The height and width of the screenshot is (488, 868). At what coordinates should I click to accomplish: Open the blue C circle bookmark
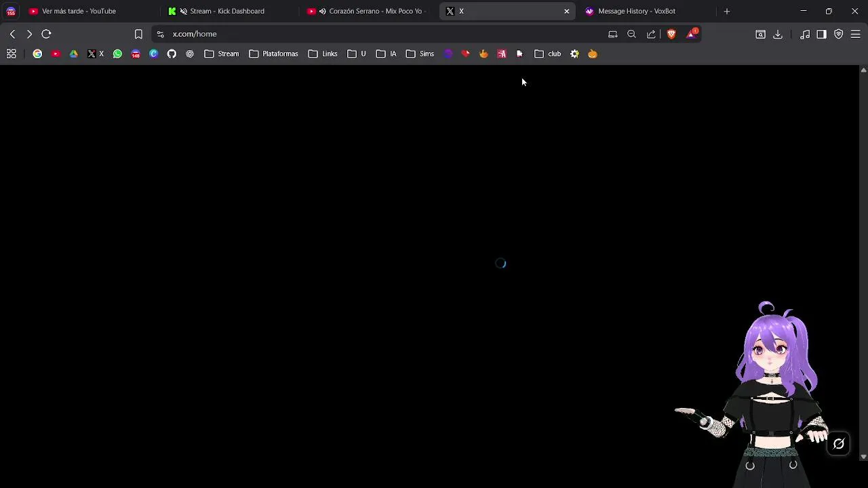(x=154, y=54)
